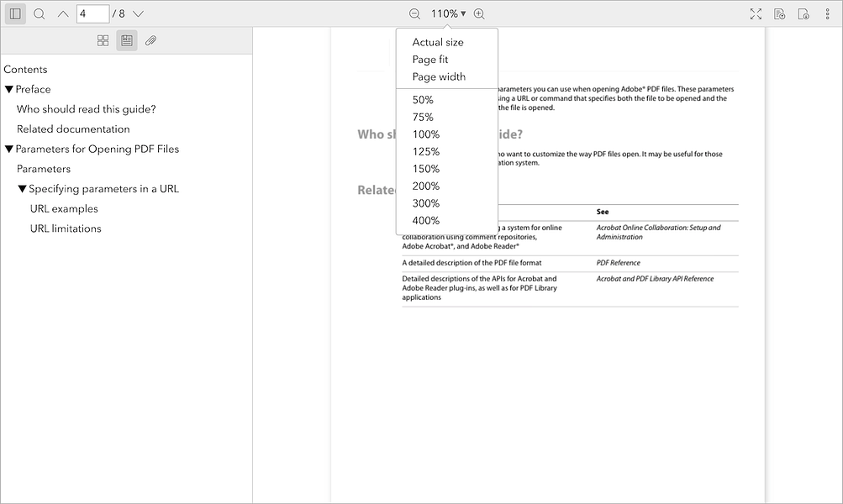
Task: Click the 'See' table column header
Action: [603, 212]
